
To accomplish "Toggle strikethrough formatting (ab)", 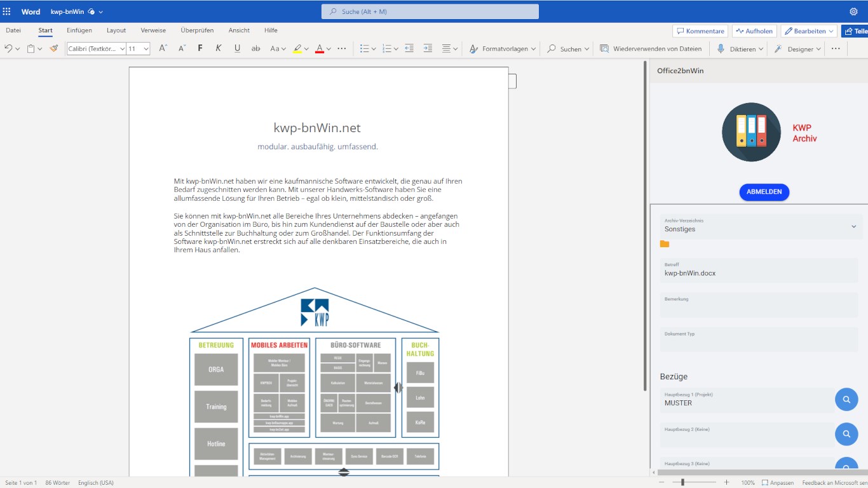I will click(256, 48).
